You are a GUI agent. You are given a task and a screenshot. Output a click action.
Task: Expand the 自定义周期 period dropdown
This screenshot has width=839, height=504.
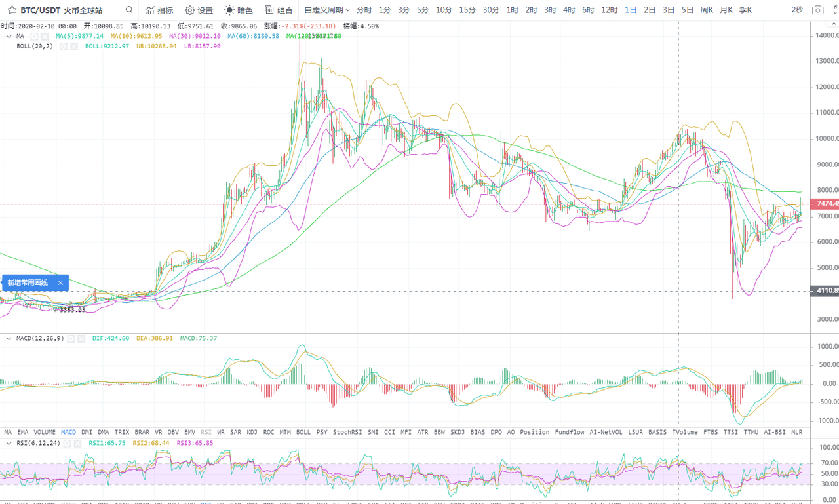327,10
